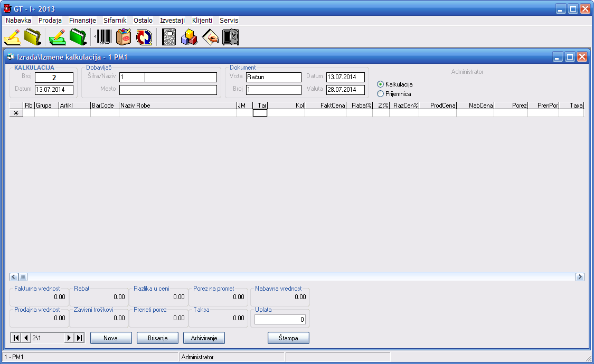Image resolution: width=594 pixels, height=364 pixels.
Task: Click the green pencil-and-notepad toolbar icon
Action: click(x=57, y=37)
